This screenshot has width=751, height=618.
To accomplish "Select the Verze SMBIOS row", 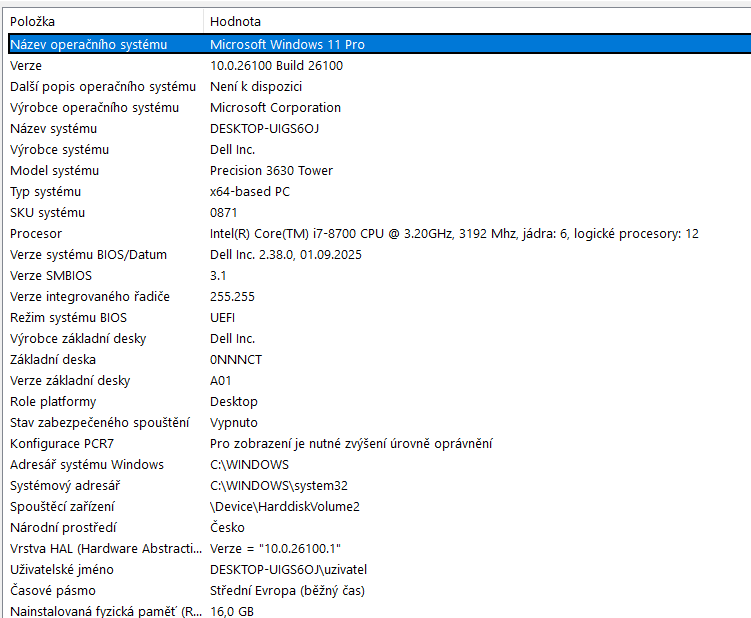I will coord(379,276).
